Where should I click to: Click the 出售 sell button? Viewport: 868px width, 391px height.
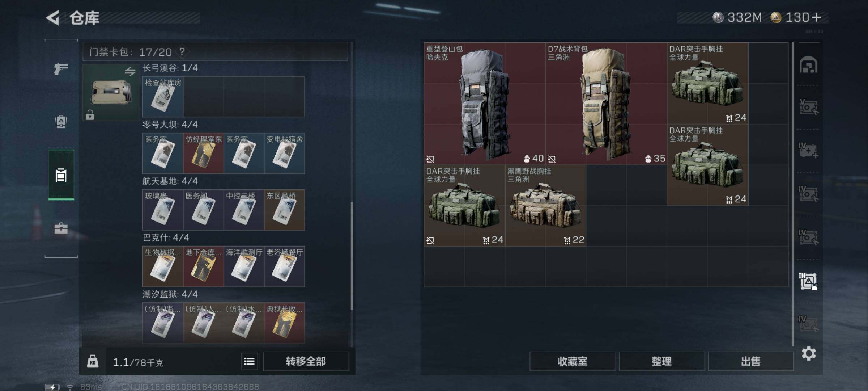(x=750, y=361)
